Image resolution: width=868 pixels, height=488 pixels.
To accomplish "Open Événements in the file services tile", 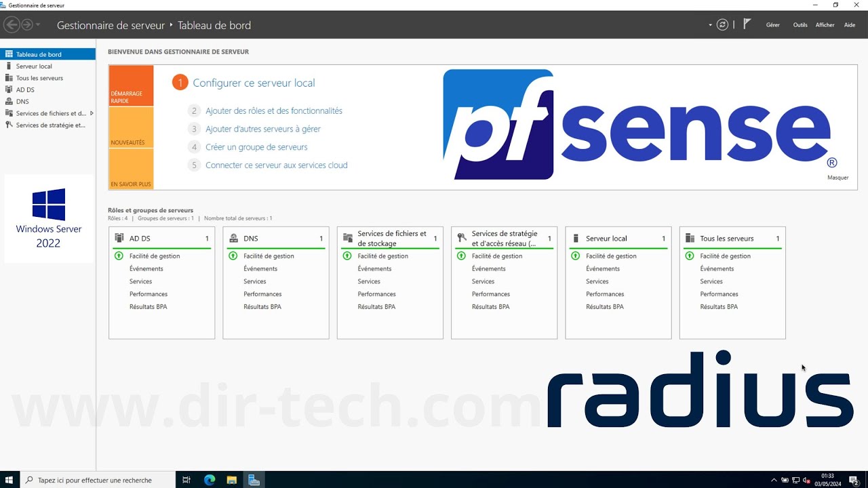I will (x=374, y=269).
